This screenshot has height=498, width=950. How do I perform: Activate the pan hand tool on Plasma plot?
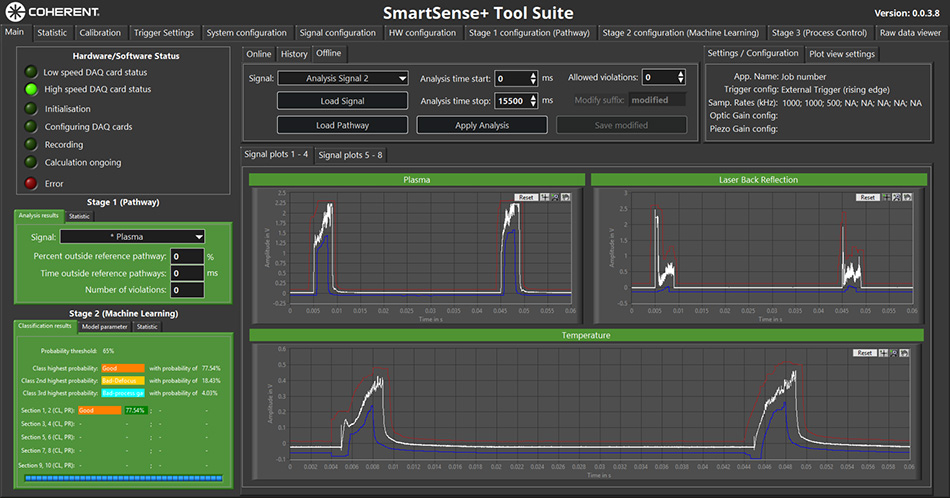click(x=566, y=197)
